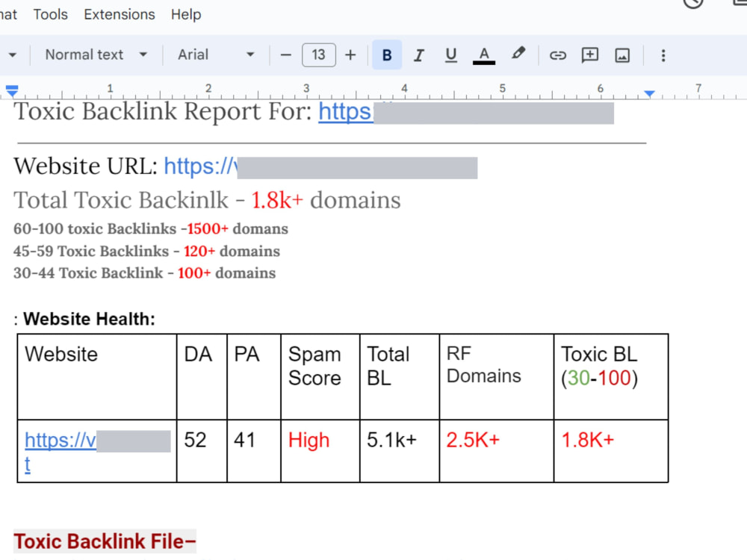Viewport: 747px width, 560px height.
Task: Open the Help menu
Action: [186, 14]
